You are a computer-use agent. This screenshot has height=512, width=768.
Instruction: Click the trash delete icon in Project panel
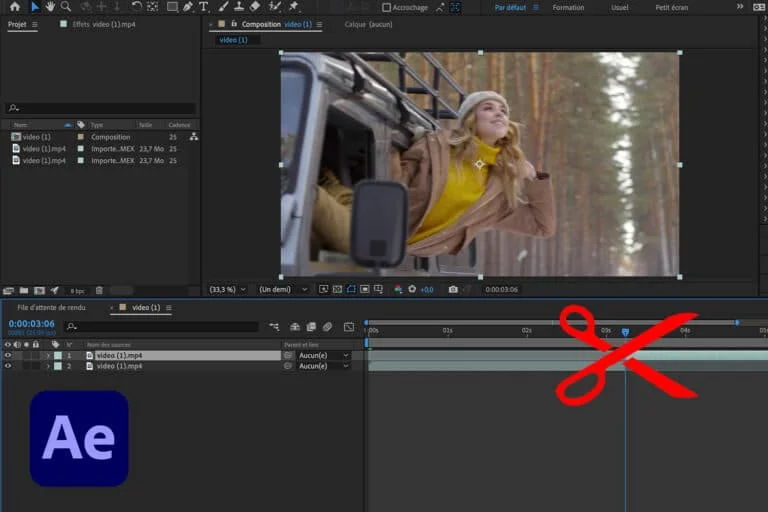point(99,291)
